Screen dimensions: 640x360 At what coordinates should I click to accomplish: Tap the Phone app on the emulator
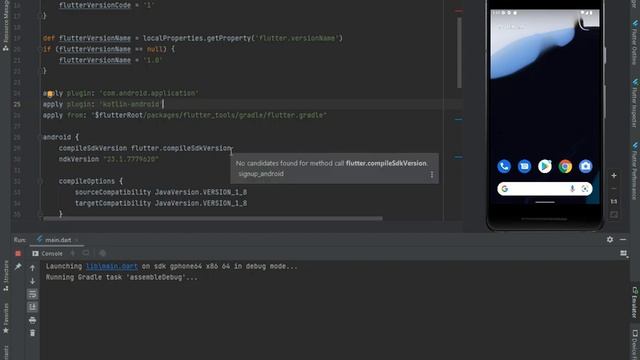point(504,166)
